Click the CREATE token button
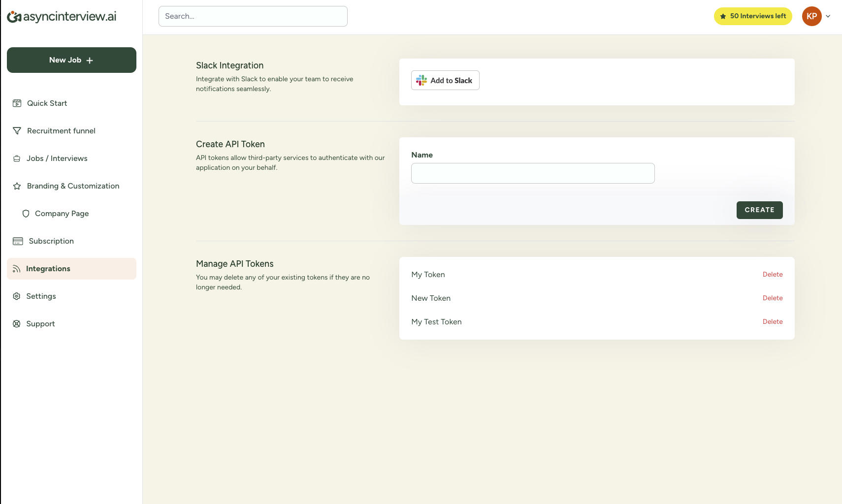 [759, 210]
